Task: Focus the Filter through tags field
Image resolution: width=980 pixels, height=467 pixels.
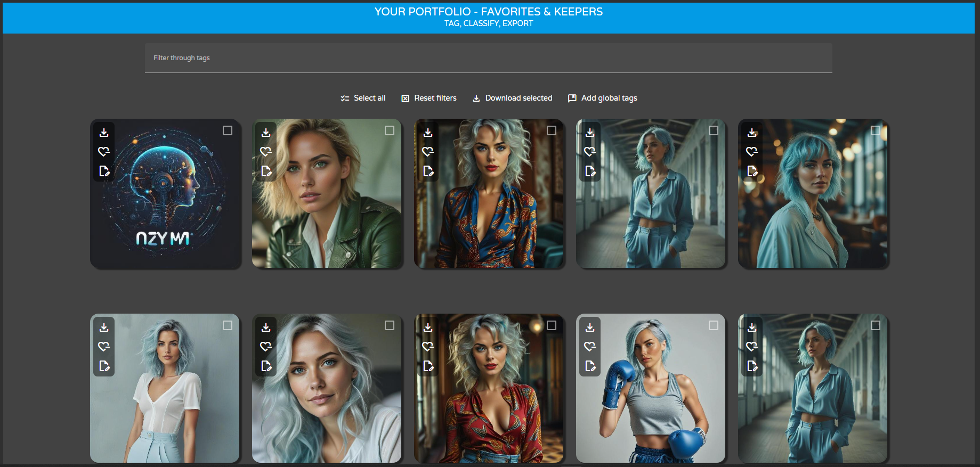Action: tap(488, 58)
